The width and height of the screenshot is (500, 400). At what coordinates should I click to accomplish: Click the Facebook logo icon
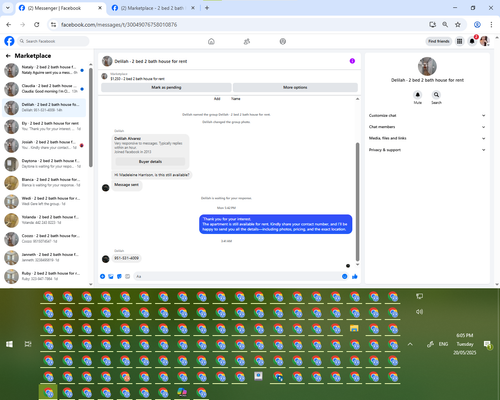click(9, 41)
